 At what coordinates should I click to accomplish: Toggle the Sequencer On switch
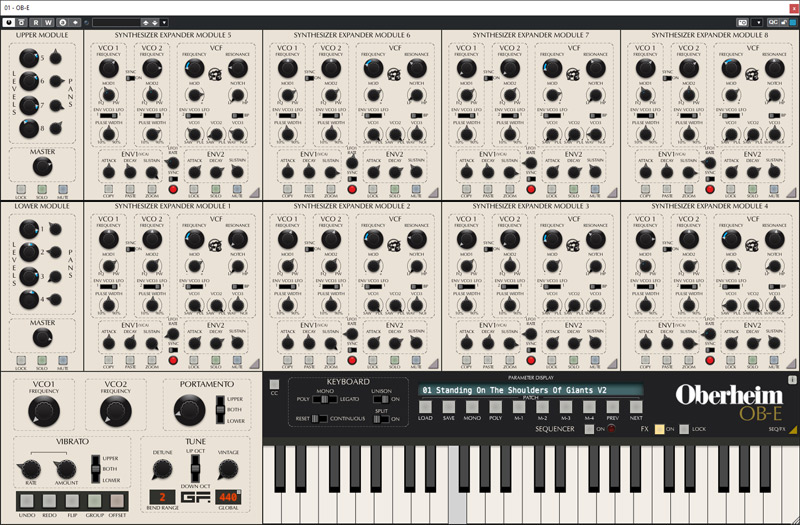click(590, 428)
